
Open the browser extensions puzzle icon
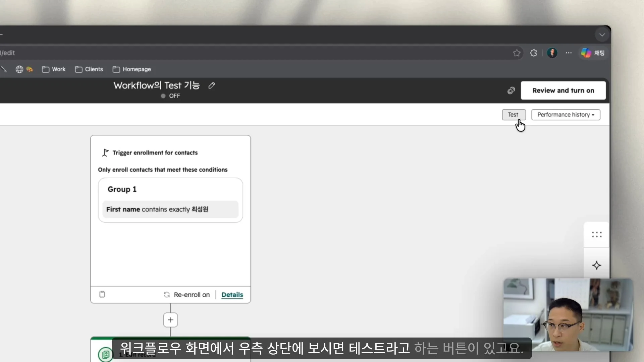(533, 53)
